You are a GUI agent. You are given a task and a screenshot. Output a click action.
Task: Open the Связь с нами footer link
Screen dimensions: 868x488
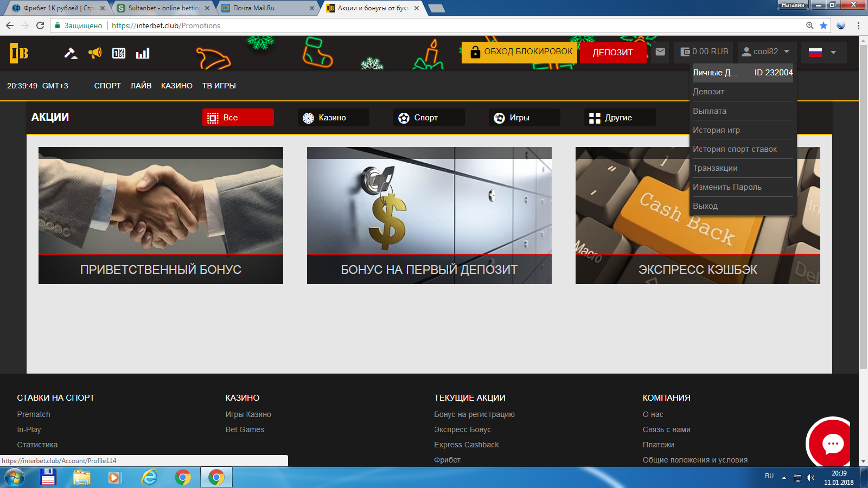[x=667, y=429]
